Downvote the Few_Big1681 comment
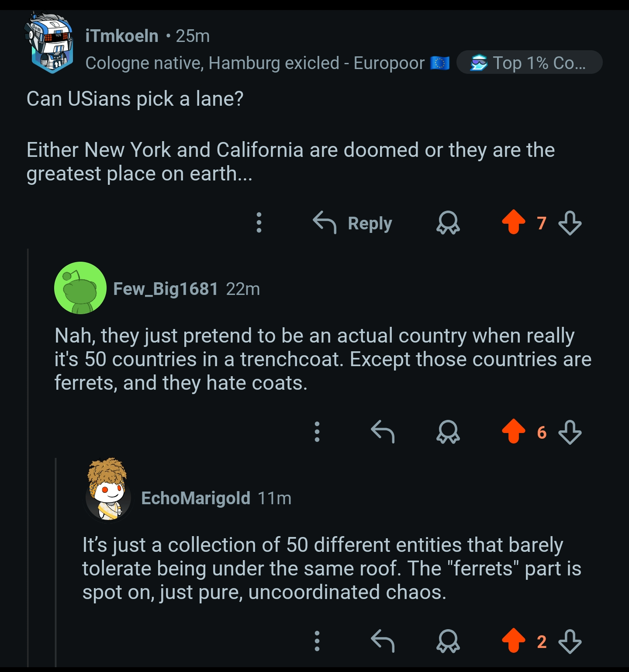This screenshot has width=629, height=672. [570, 432]
